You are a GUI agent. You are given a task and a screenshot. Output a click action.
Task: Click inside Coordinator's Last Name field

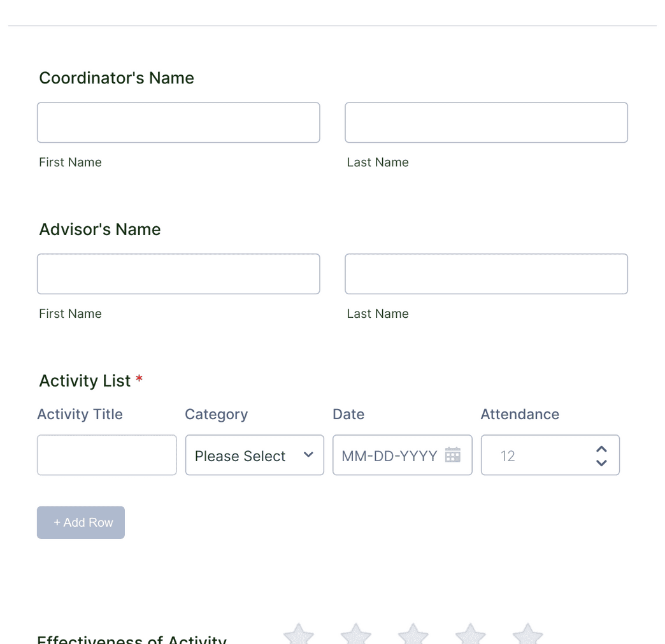[x=486, y=122]
